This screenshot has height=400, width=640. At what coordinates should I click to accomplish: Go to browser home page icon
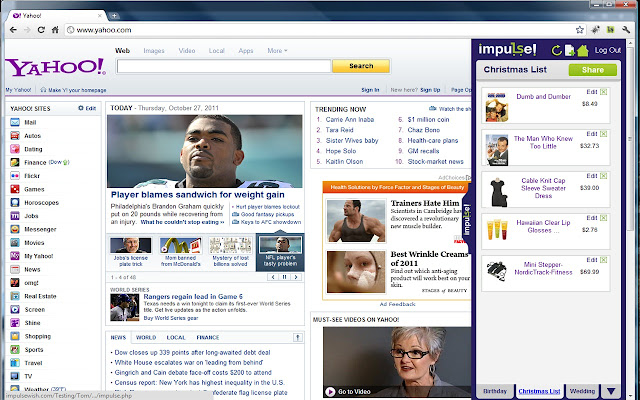point(55,30)
